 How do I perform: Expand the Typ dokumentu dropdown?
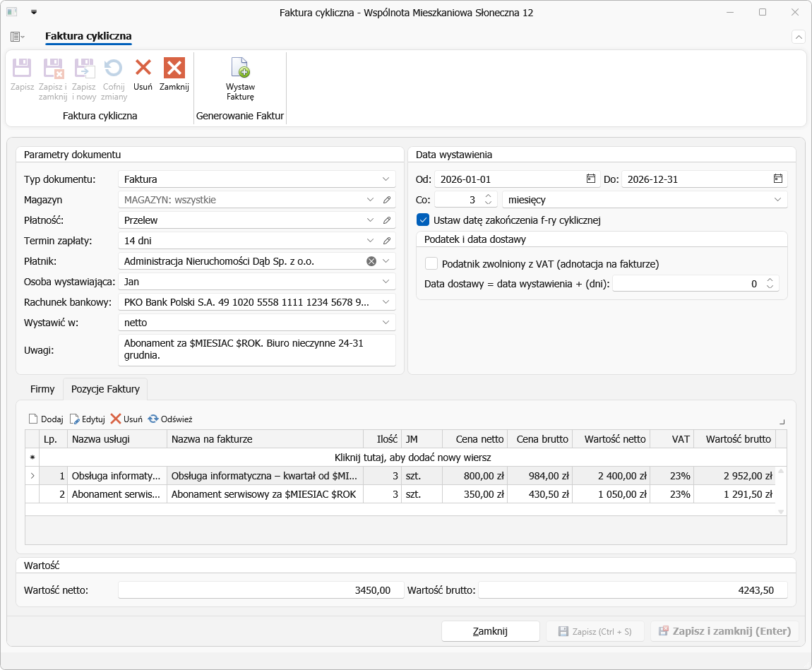(386, 179)
